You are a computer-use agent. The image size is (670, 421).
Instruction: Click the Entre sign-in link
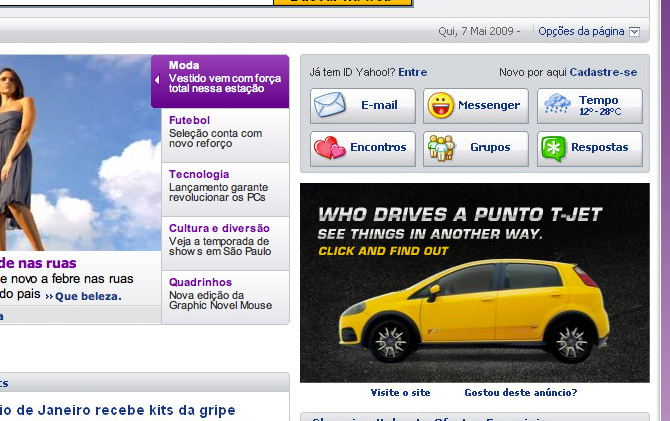coord(412,72)
